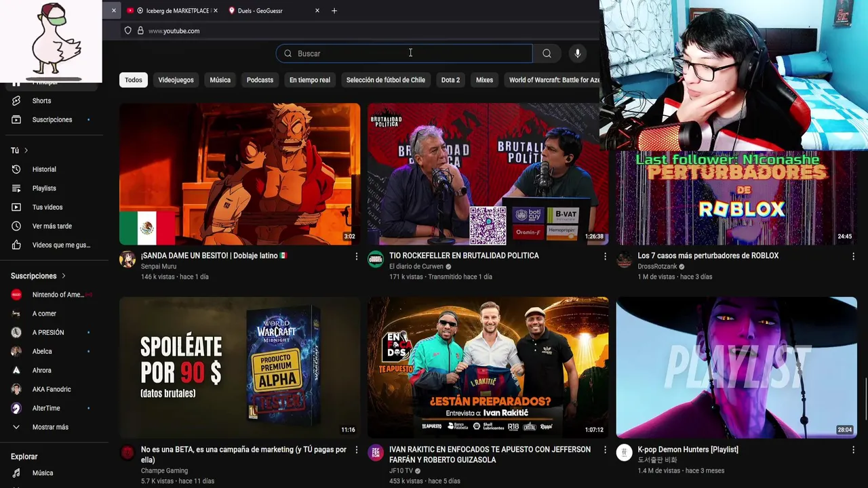Open the Música icon under Explorar
868x488 pixels.
click(17, 473)
